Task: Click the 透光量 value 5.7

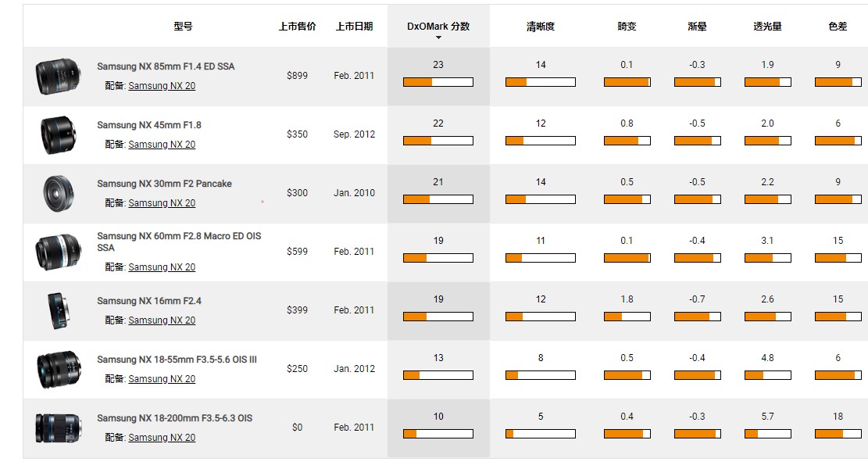Action: click(x=767, y=417)
